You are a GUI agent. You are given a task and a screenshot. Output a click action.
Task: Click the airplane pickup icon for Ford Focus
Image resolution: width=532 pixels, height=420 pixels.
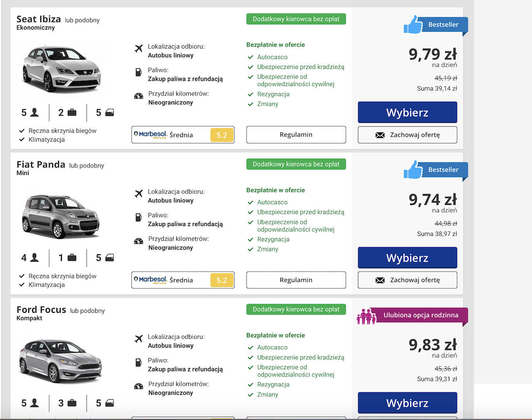(139, 339)
